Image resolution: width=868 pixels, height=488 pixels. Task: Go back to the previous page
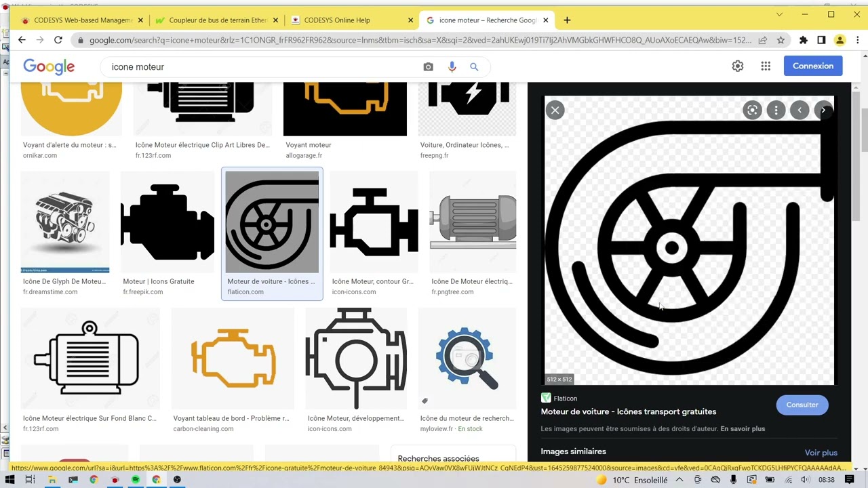[22, 40]
